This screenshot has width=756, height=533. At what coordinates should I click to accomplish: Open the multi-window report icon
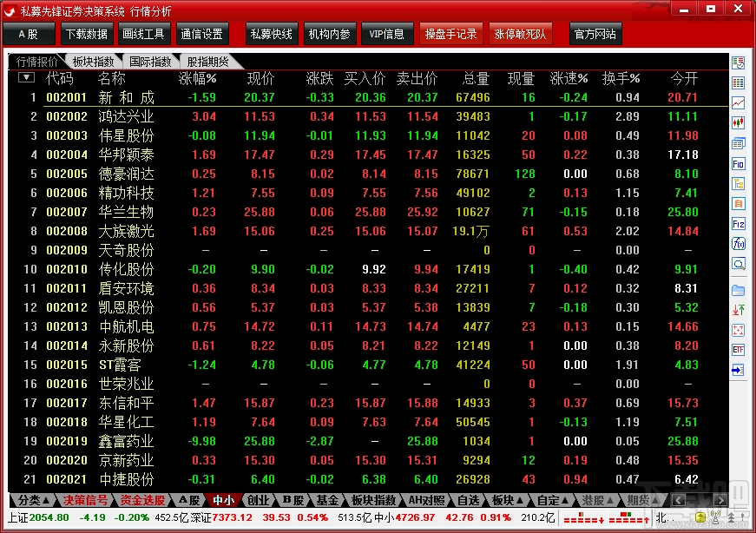(738, 143)
